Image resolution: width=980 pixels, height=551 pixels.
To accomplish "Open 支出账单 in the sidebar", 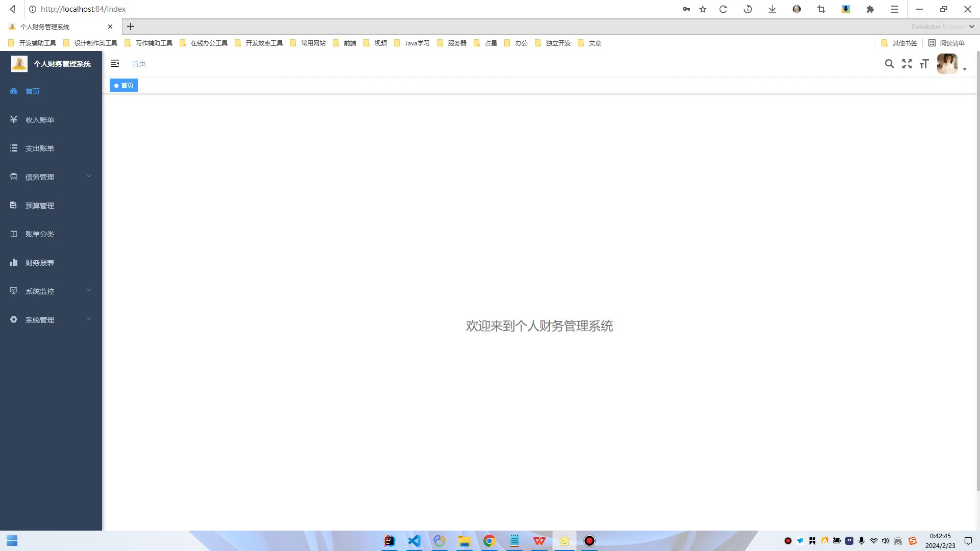I will tap(40, 148).
